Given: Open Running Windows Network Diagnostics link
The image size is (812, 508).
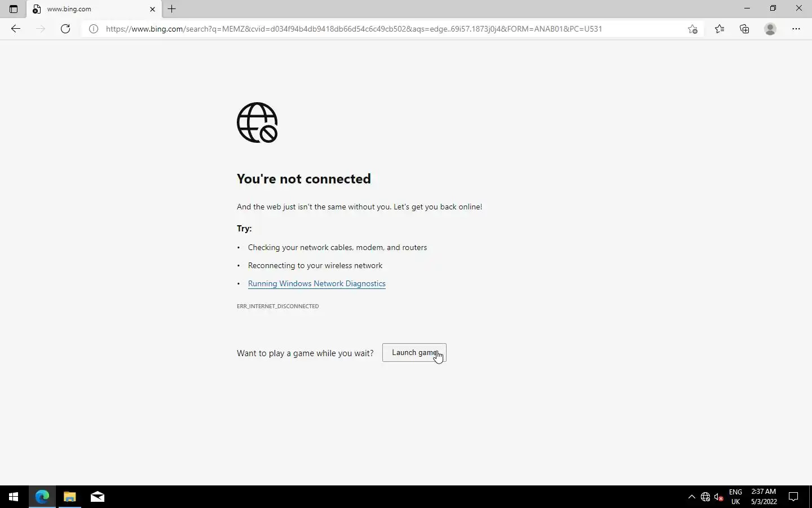Looking at the screenshot, I should 317,283.
